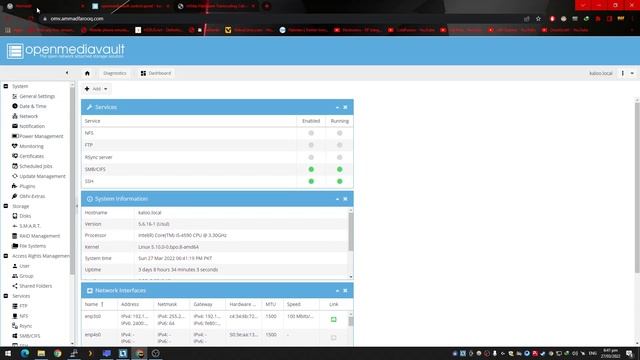Open OMV-Extras entry

coord(32,196)
